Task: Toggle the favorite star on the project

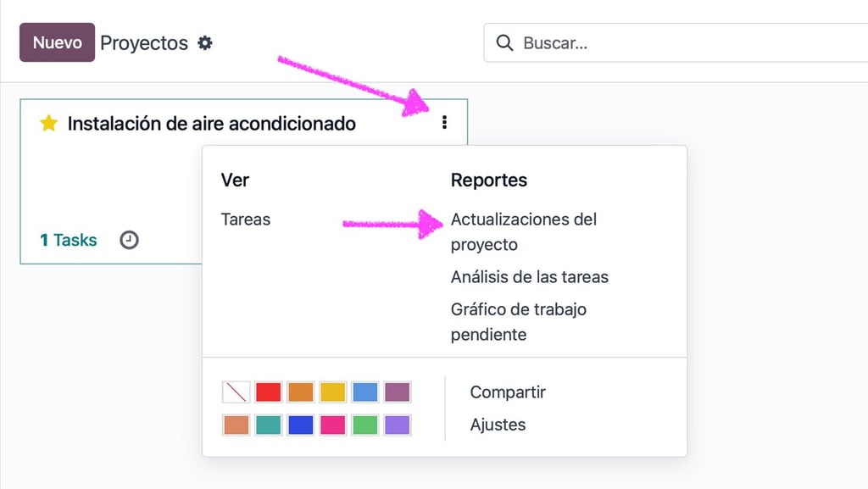Action: coord(48,123)
